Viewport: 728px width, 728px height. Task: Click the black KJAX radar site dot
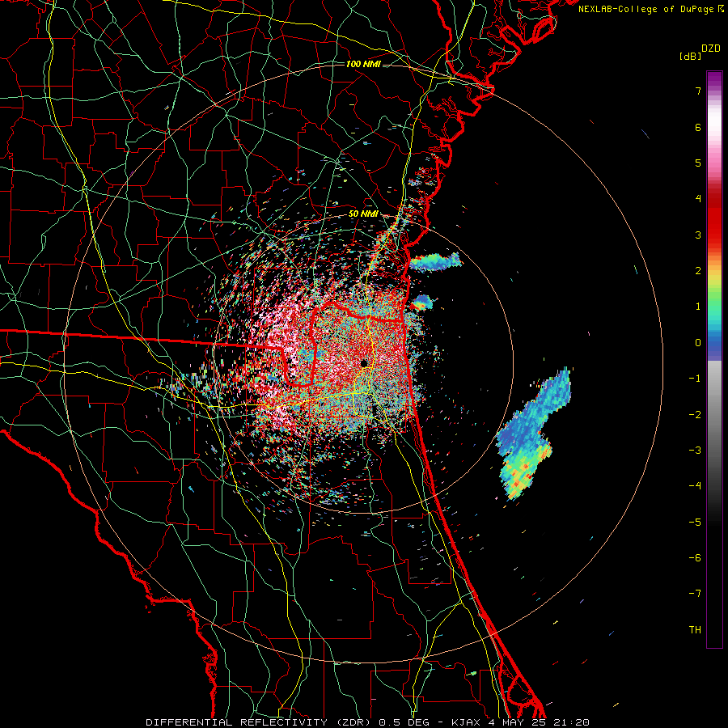pyautogui.click(x=364, y=363)
